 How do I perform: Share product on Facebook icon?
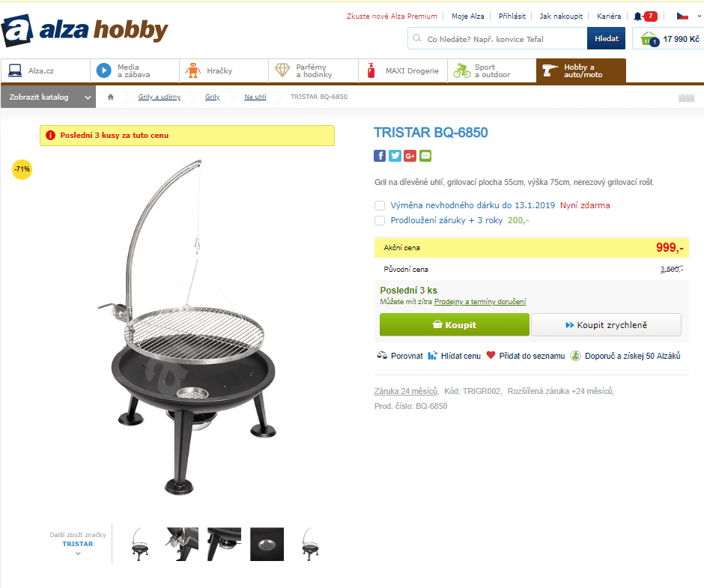pyautogui.click(x=380, y=156)
